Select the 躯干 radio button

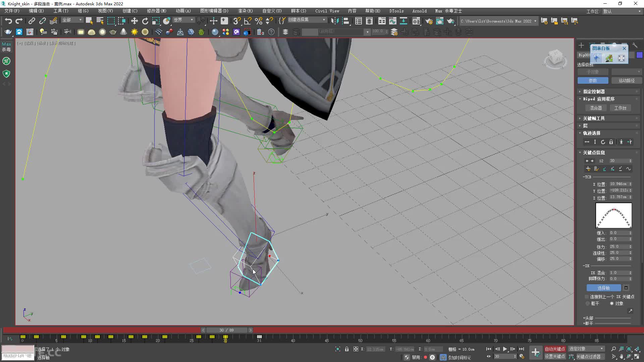[588, 303]
